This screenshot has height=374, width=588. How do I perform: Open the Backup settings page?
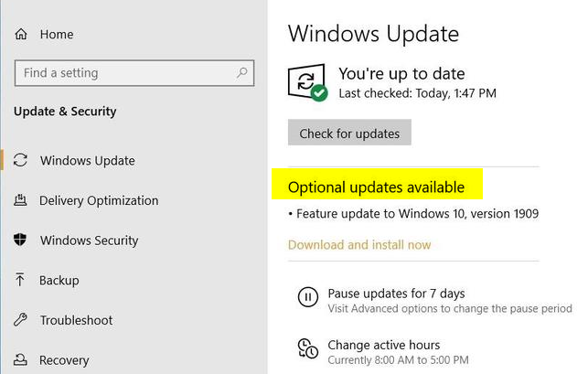59,281
